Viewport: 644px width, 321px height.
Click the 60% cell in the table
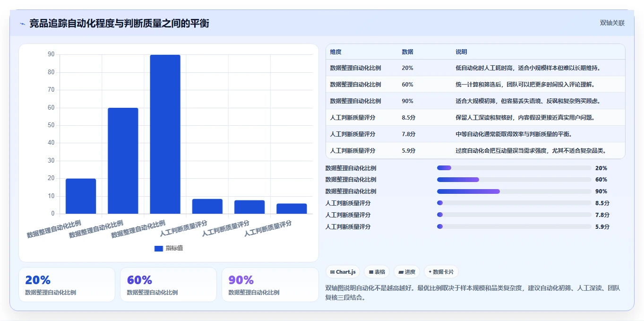click(407, 85)
